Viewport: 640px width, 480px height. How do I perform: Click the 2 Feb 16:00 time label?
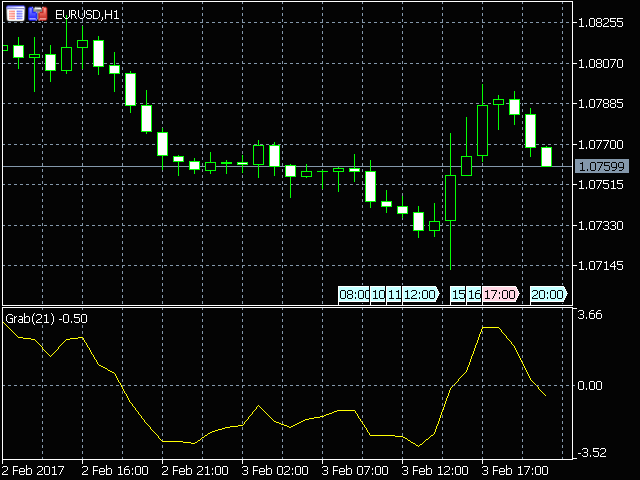tap(115, 471)
